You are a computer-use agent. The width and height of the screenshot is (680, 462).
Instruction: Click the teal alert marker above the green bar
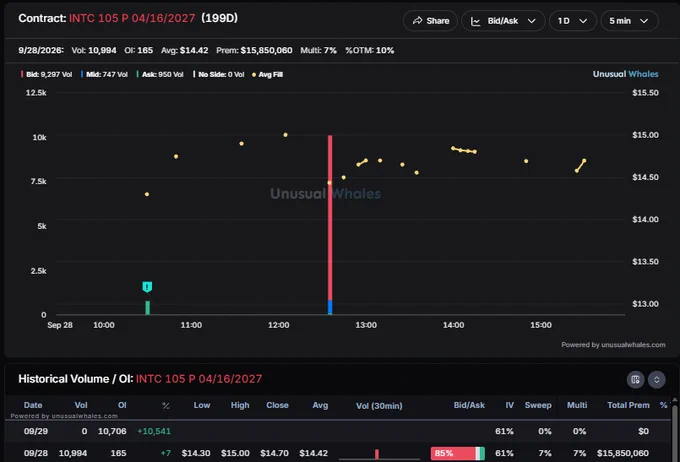pos(147,287)
